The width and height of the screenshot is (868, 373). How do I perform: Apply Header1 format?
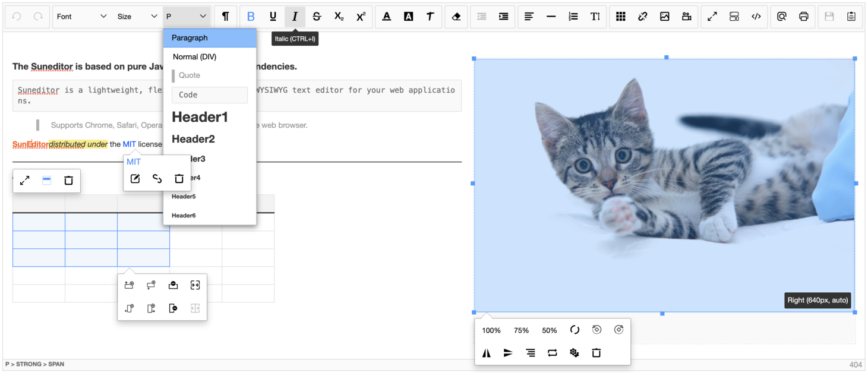pyautogui.click(x=210, y=117)
